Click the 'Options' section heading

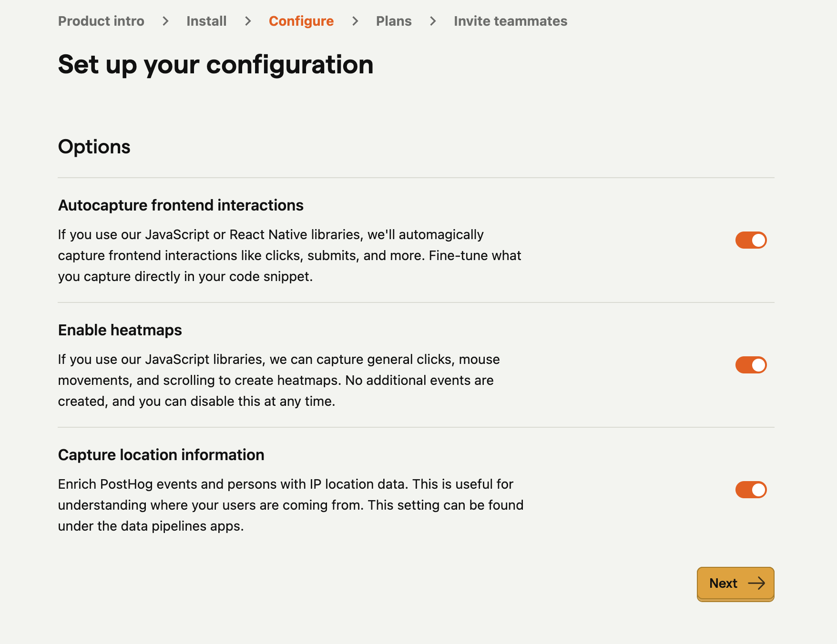tap(94, 147)
